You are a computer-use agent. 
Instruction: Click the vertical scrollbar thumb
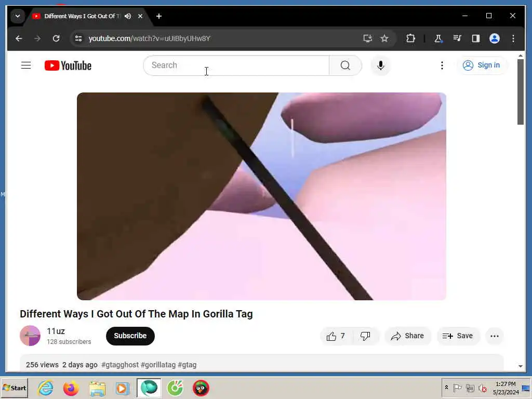tap(521, 92)
